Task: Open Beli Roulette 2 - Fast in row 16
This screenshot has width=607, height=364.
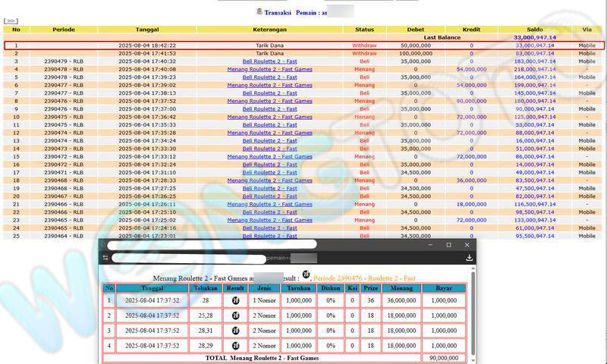Action: tap(270, 165)
